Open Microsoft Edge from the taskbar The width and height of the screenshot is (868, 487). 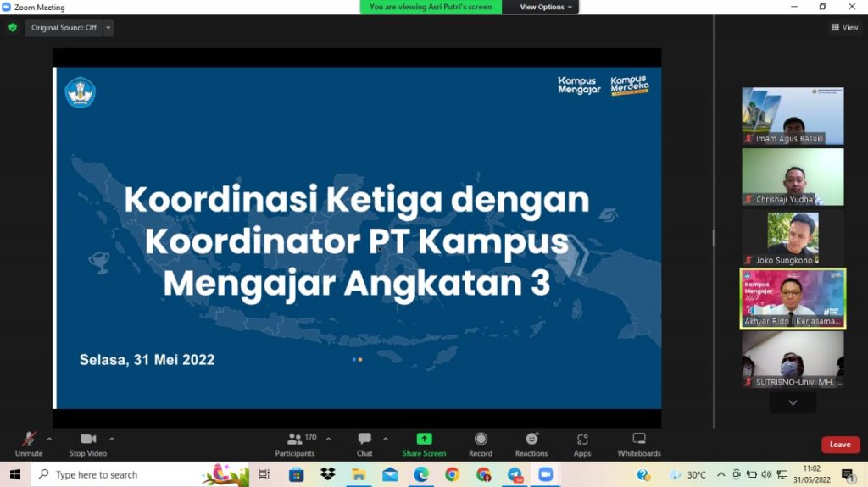(x=421, y=474)
